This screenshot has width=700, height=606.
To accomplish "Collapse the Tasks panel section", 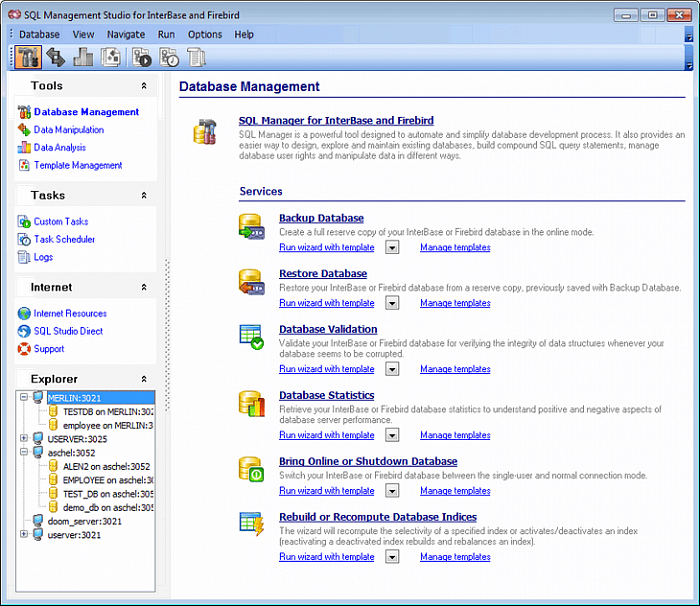I will (x=144, y=196).
